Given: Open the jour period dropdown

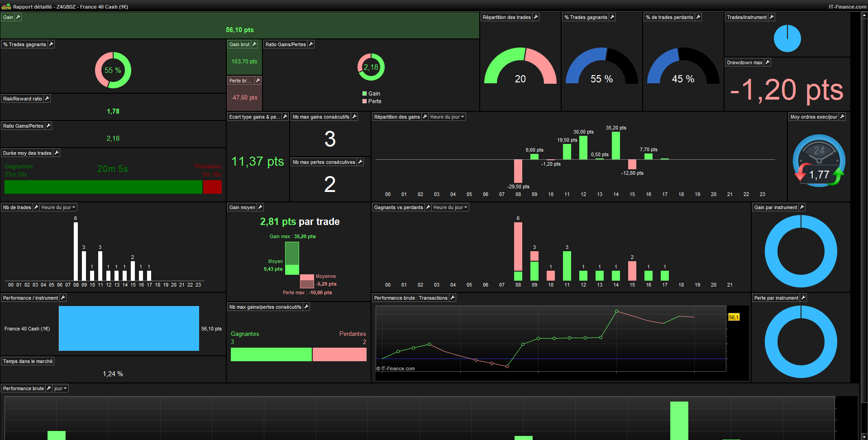Looking at the screenshot, I should (x=60, y=388).
